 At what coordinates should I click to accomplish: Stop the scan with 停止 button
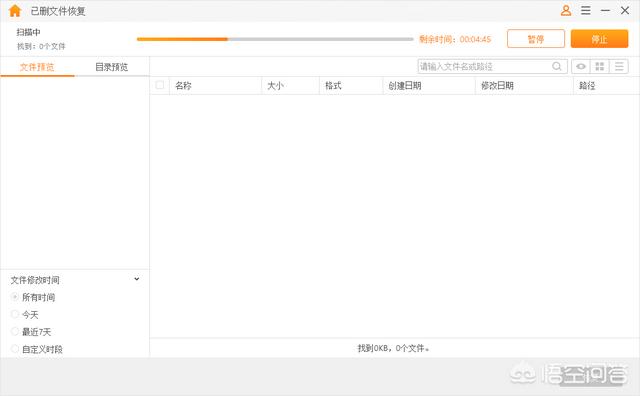(x=599, y=39)
